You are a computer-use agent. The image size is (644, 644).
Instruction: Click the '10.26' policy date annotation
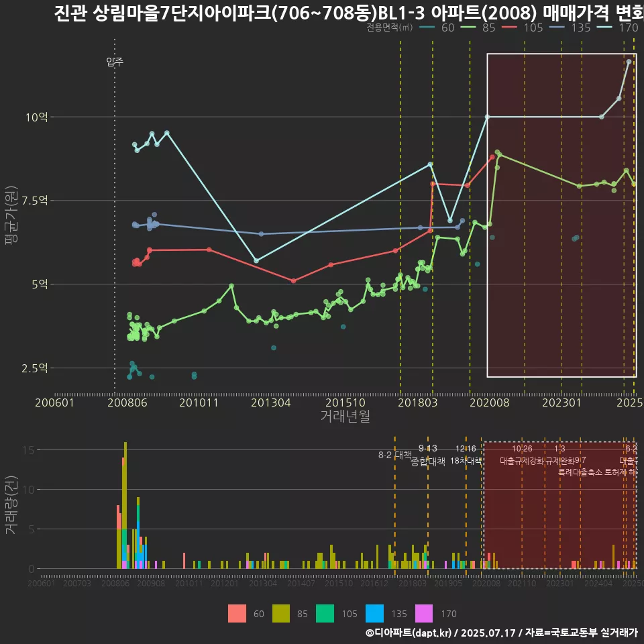tap(522, 449)
